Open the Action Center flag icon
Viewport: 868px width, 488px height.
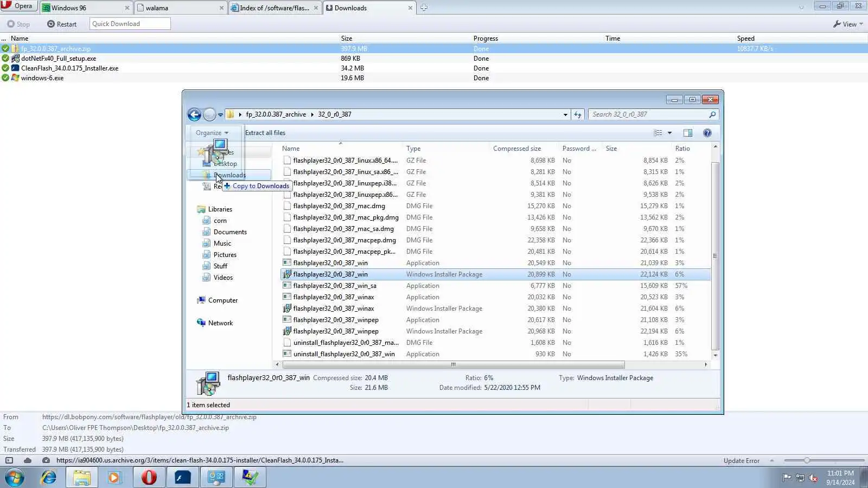(x=787, y=478)
